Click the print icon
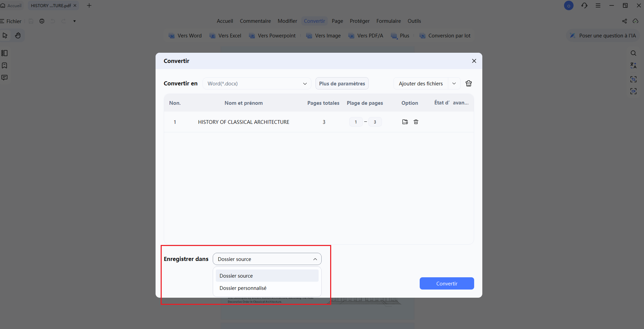This screenshot has height=329, width=644. click(42, 21)
